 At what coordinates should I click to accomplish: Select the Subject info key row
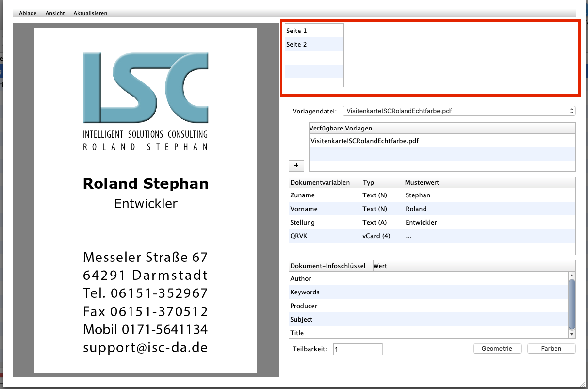(x=428, y=319)
